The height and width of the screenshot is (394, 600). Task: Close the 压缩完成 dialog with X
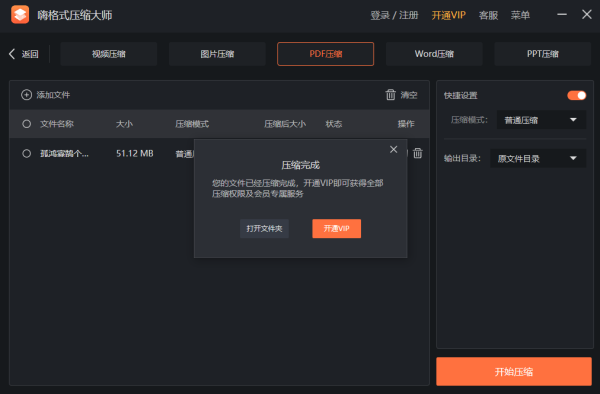pos(393,150)
